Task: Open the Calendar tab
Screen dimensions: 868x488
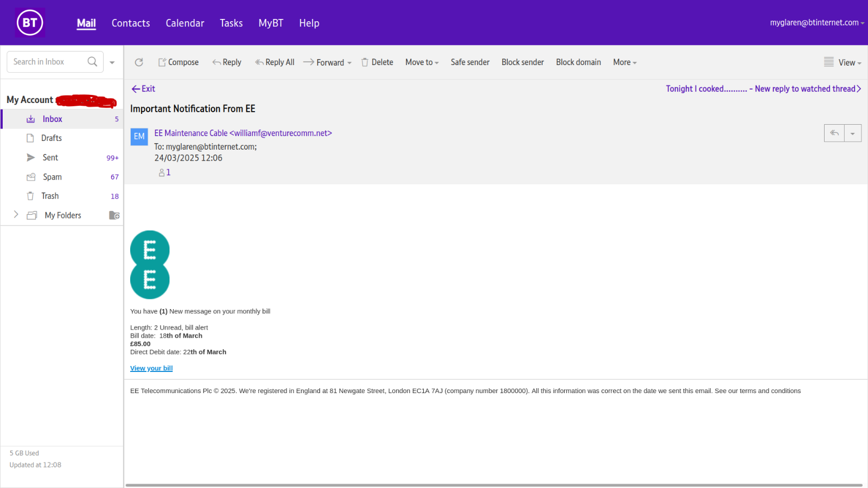Action: (185, 23)
